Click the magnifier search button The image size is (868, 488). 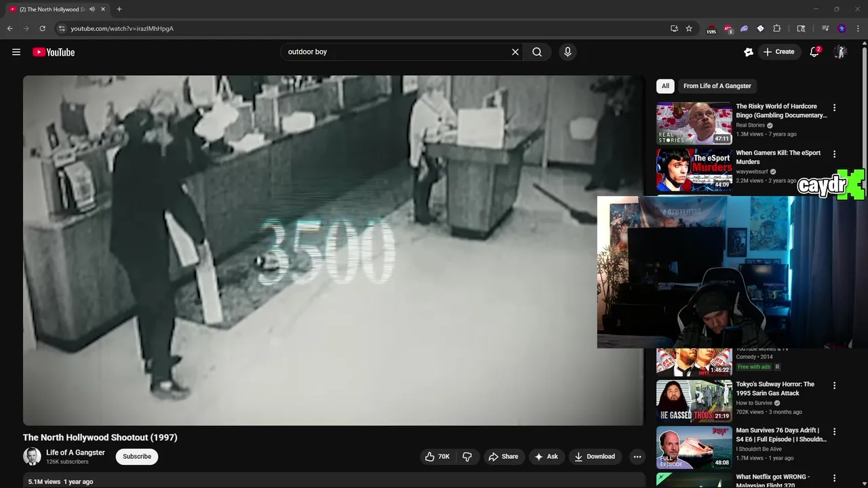click(x=537, y=52)
